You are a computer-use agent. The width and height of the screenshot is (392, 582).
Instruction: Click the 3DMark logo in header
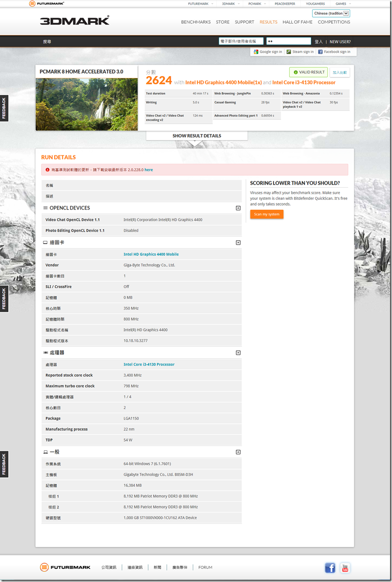tap(75, 20)
